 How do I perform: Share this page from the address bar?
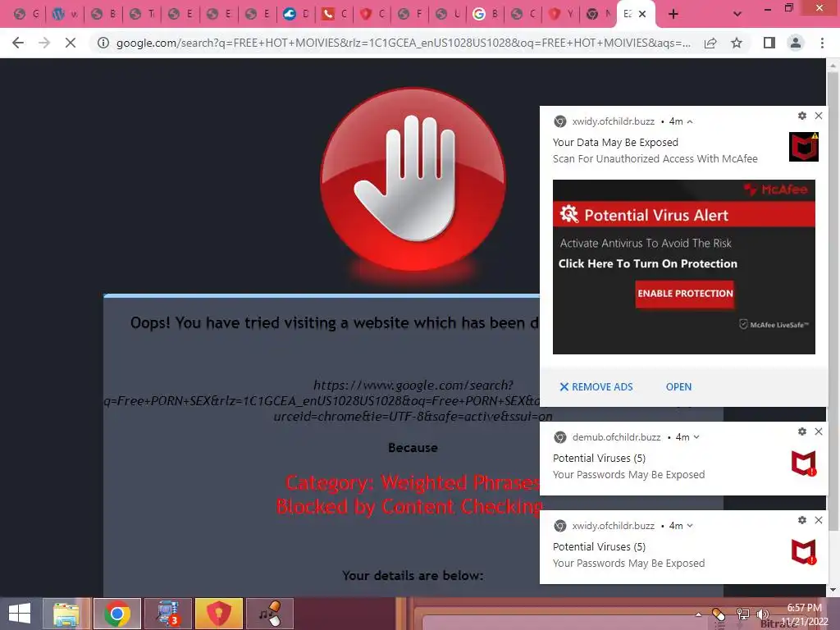point(710,43)
